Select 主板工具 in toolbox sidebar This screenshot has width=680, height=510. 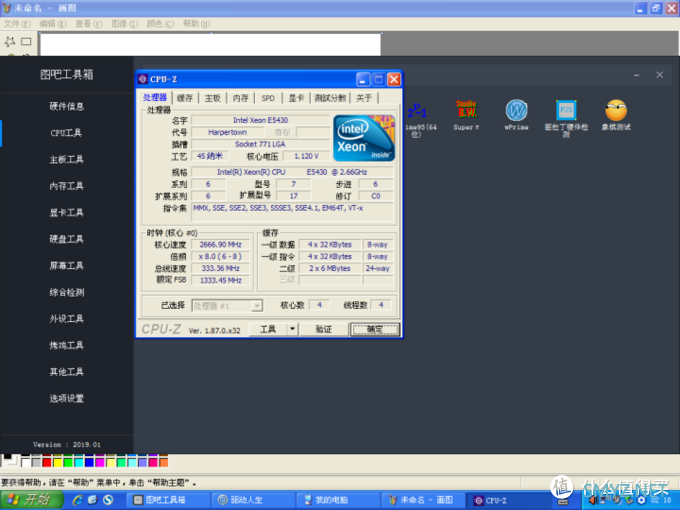pos(66,159)
